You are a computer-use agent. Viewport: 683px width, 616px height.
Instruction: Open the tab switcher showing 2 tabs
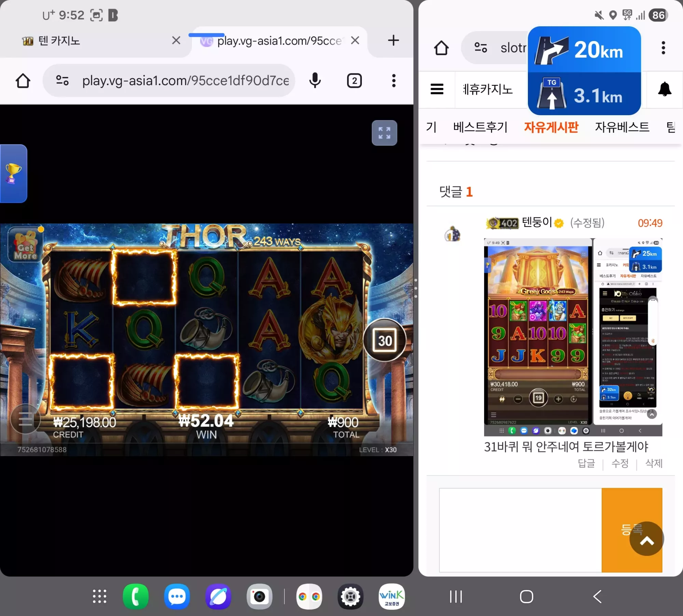click(x=354, y=81)
